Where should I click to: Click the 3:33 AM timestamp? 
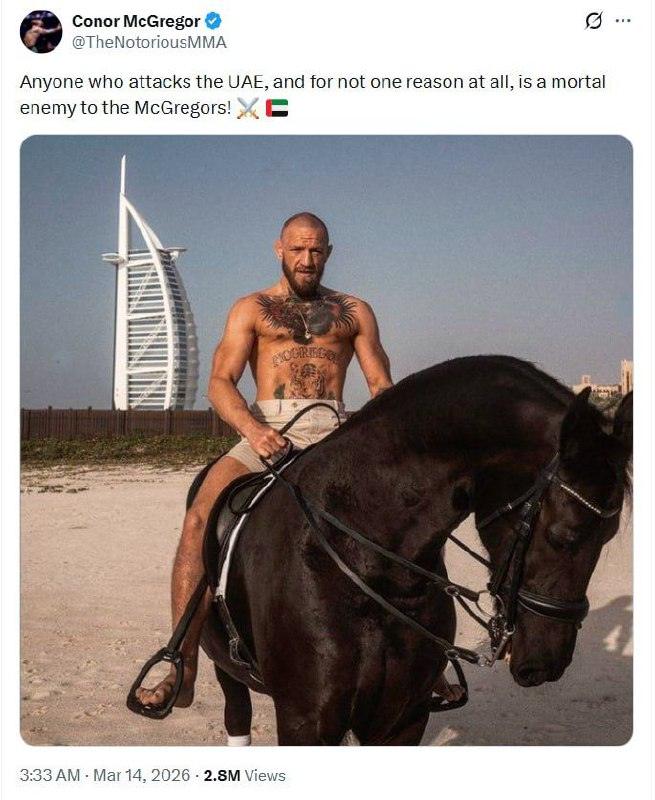(x=50, y=776)
